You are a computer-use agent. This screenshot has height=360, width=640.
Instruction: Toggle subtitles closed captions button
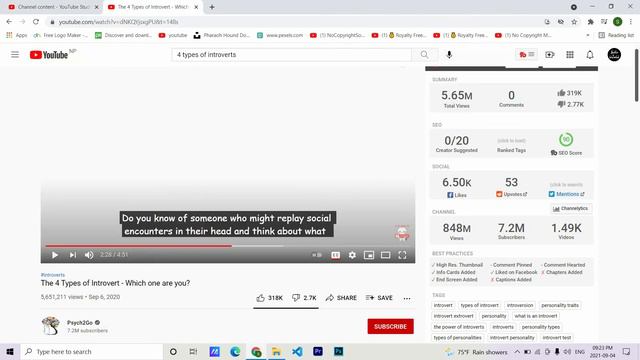336,255
